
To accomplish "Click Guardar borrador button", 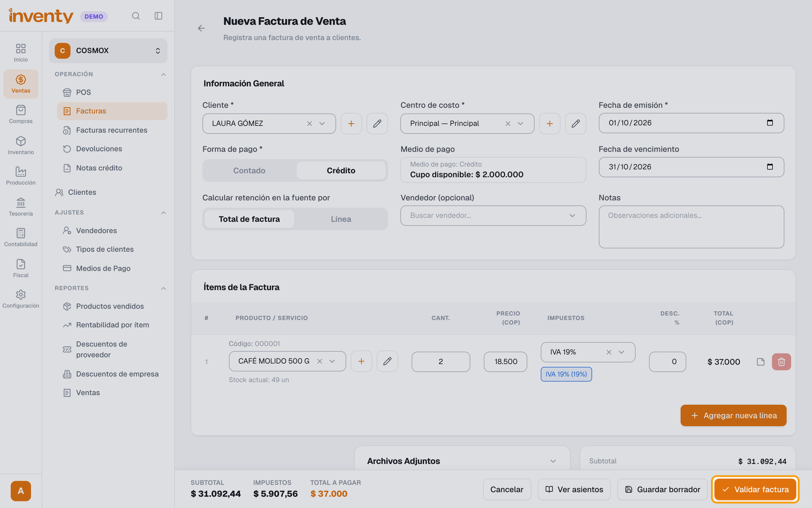I will point(662,490).
